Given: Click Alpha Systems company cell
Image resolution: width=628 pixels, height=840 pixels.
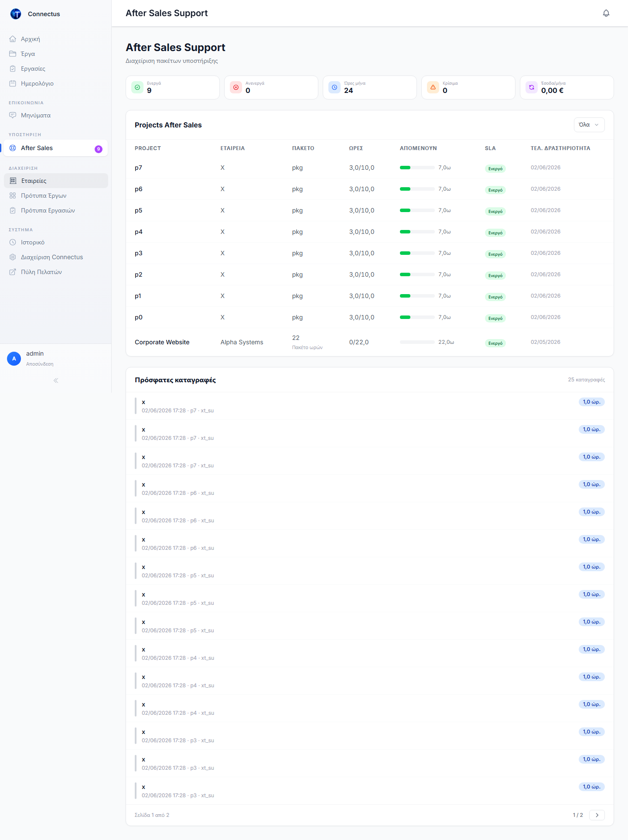Looking at the screenshot, I should [242, 342].
